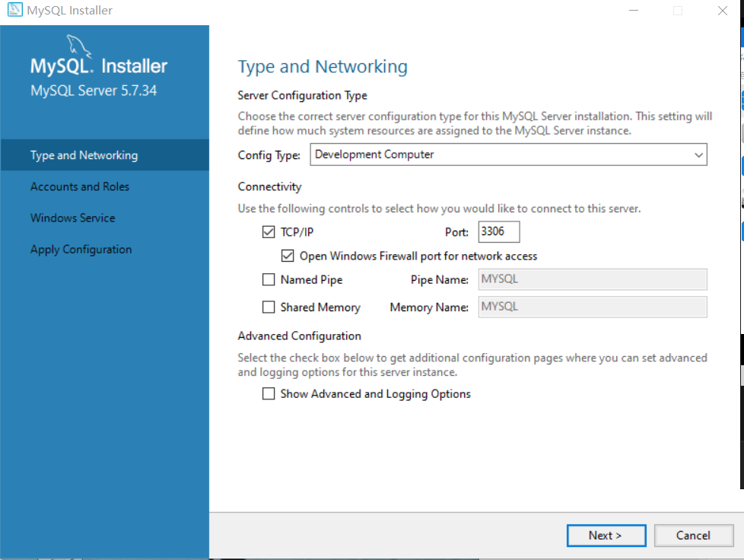744x560 pixels.
Task: Click the Cancel button
Action: click(x=693, y=536)
